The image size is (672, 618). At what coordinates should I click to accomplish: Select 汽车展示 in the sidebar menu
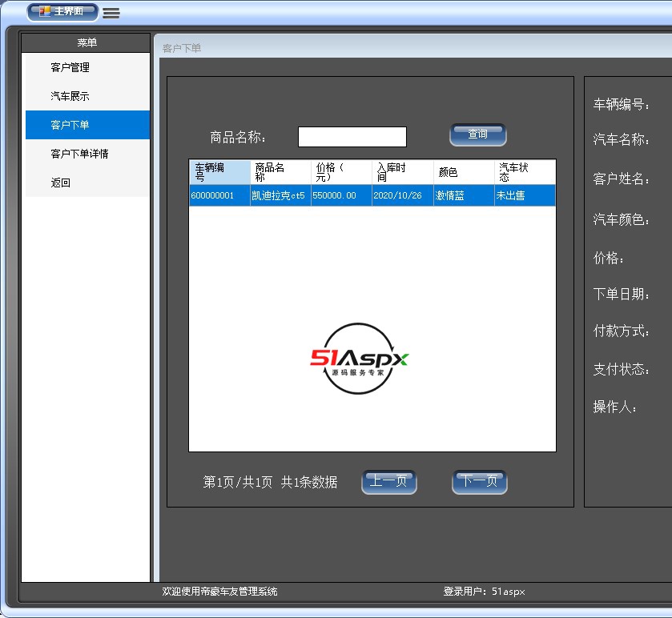coord(70,96)
